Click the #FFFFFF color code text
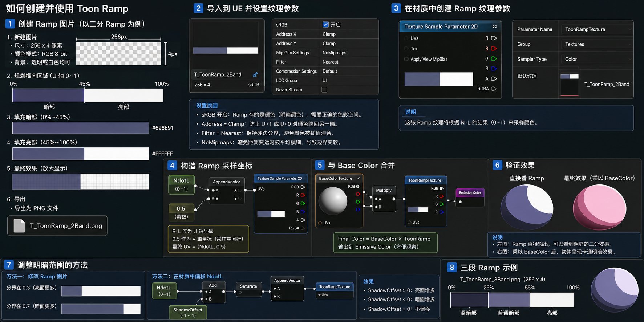 (162, 154)
